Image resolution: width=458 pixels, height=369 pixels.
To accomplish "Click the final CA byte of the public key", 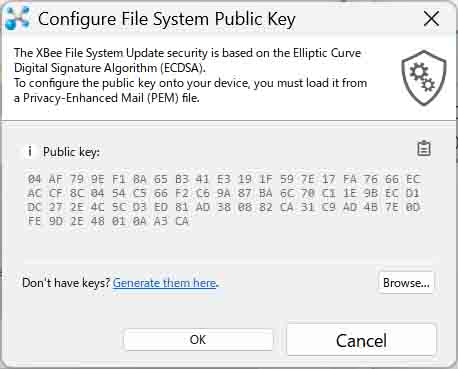I will pyautogui.click(x=182, y=221).
